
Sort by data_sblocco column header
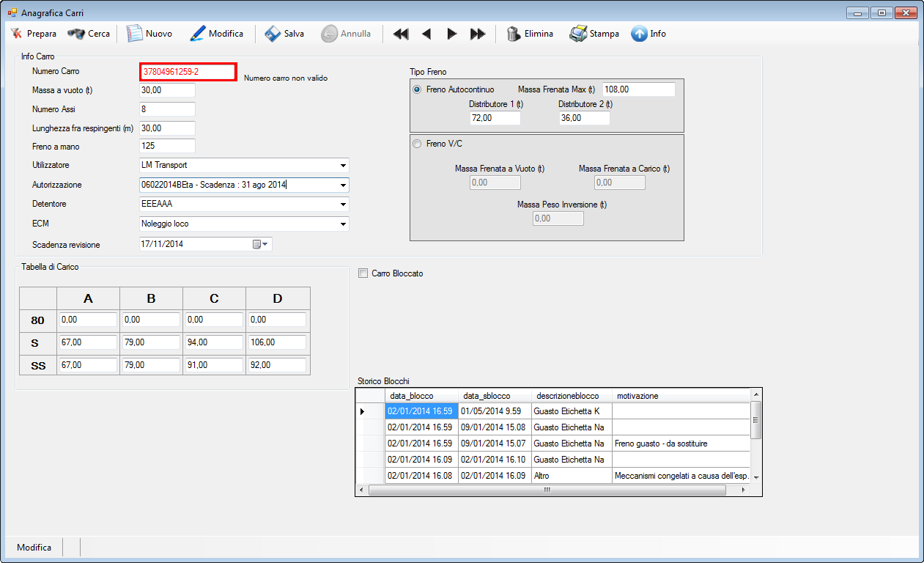(x=495, y=396)
